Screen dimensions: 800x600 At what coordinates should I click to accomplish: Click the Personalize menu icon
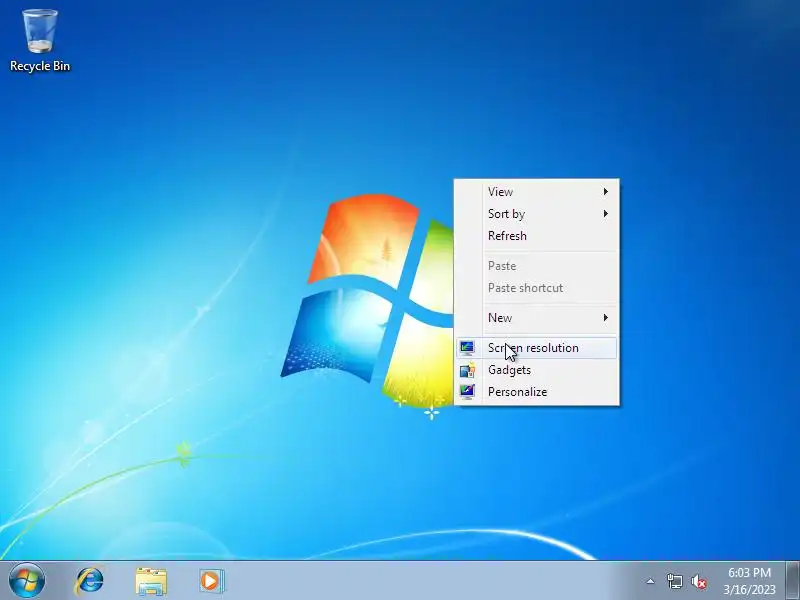(x=467, y=392)
